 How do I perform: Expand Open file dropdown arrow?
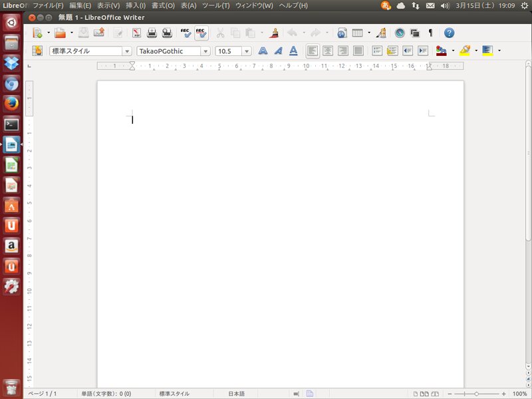point(72,33)
